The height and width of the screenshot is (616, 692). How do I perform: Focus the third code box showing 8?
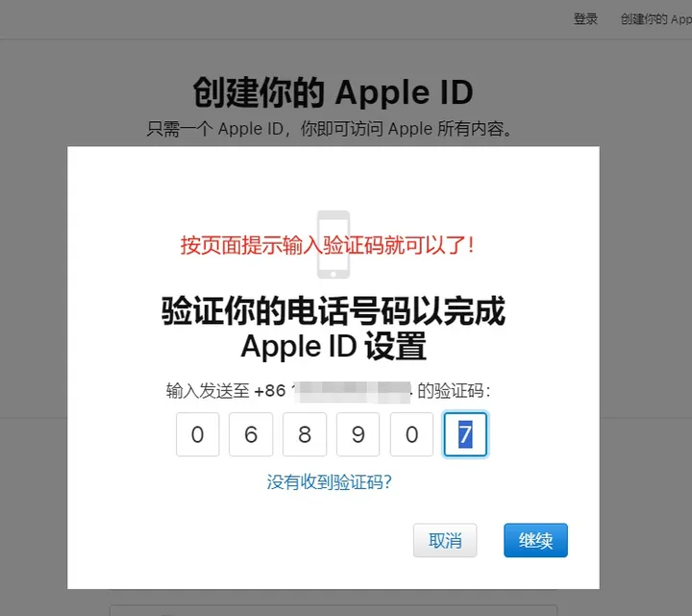click(x=305, y=434)
